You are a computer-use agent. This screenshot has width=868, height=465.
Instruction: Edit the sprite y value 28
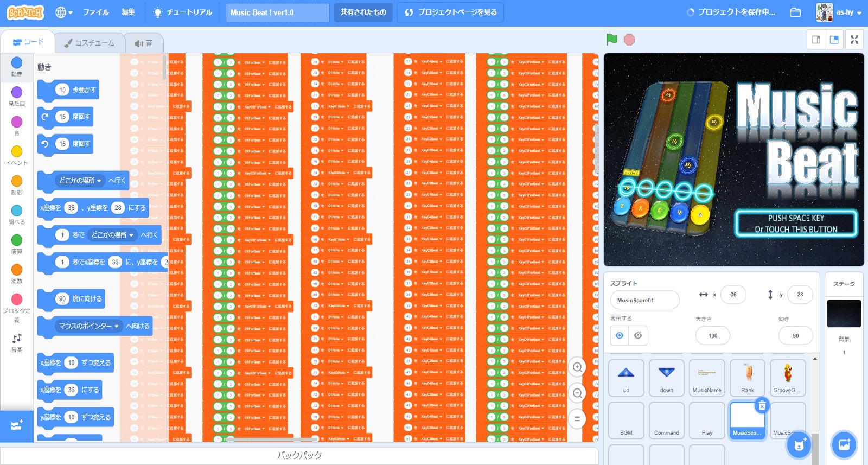(800, 295)
